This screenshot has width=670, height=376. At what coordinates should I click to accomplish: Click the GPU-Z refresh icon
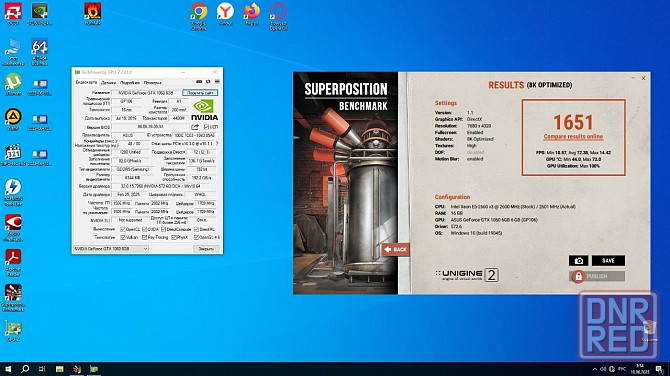[x=208, y=82]
